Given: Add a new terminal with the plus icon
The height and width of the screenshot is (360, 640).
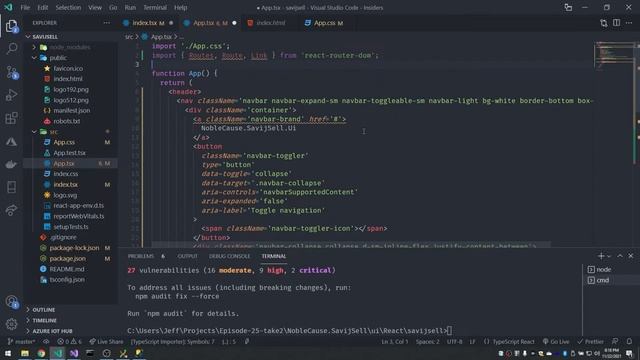Looking at the screenshot, I should (600, 256).
